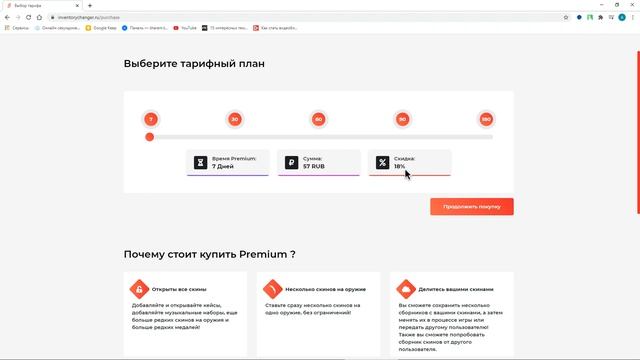The image size is (640, 360).
Task: Bookmark this page with the star icon
Action: [566, 17]
